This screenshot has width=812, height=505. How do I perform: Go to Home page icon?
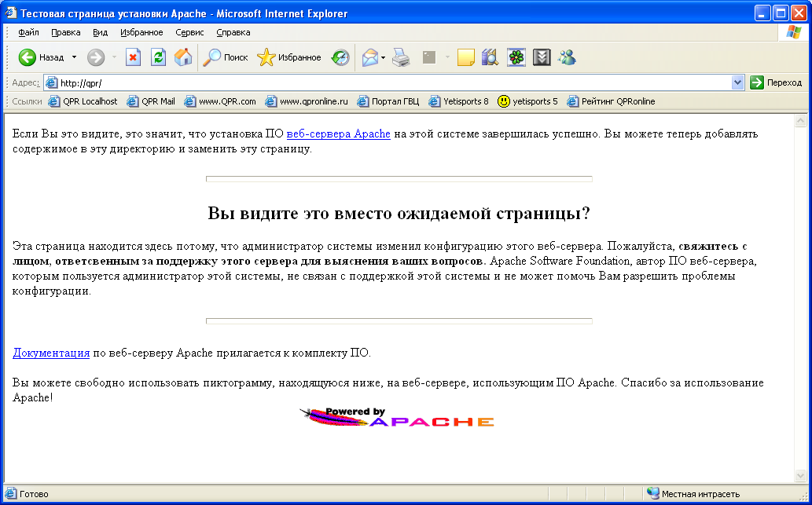(183, 57)
